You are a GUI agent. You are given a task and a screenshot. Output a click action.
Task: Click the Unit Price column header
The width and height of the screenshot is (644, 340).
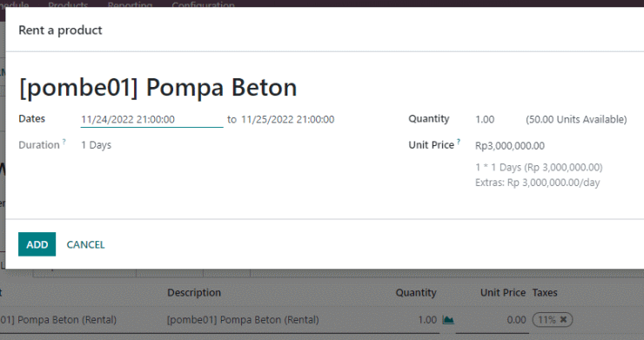pyautogui.click(x=503, y=292)
